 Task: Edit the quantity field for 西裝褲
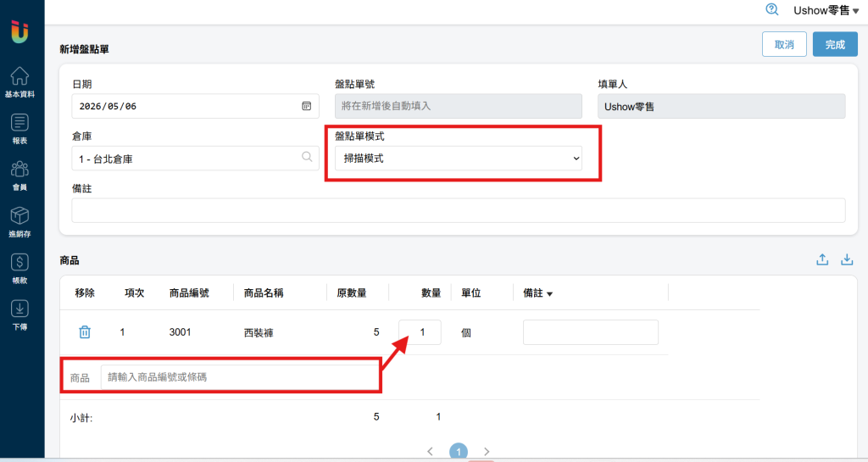pyautogui.click(x=420, y=332)
